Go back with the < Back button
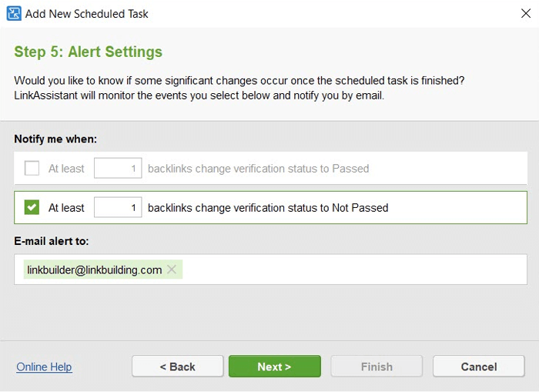The image size is (539, 392). (178, 367)
